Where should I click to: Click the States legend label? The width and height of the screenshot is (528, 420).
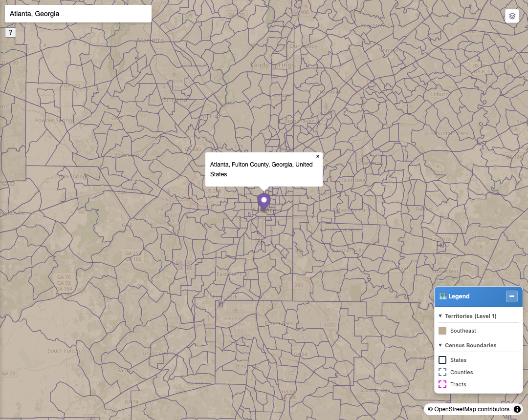(x=458, y=360)
